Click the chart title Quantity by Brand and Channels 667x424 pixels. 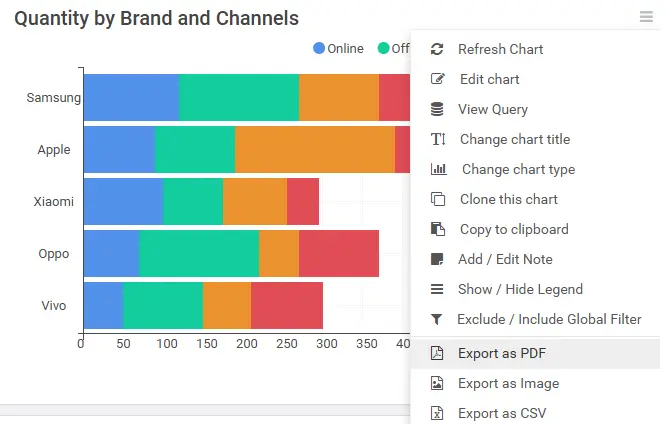click(157, 19)
